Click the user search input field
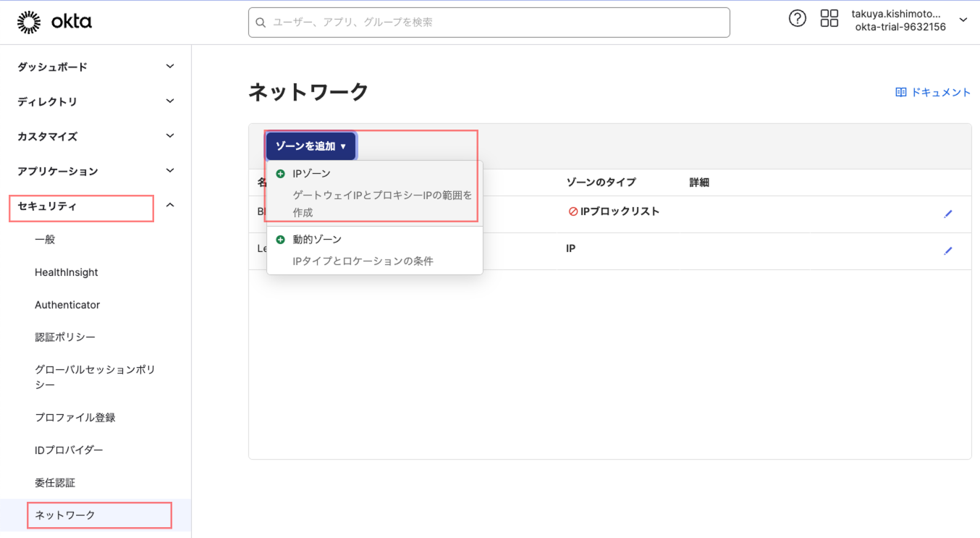980x538 pixels. 489,22
